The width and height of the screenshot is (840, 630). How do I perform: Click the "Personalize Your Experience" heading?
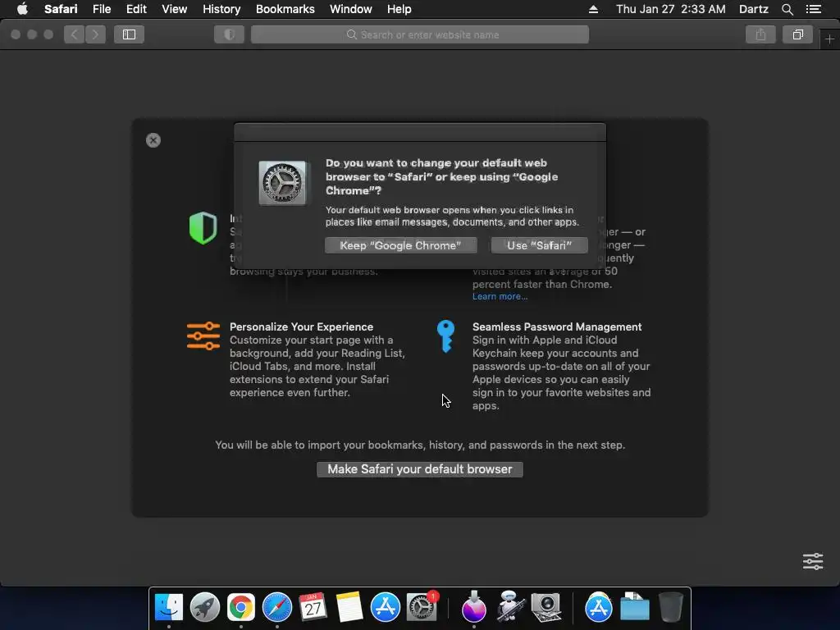pyautogui.click(x=301, y=326)
